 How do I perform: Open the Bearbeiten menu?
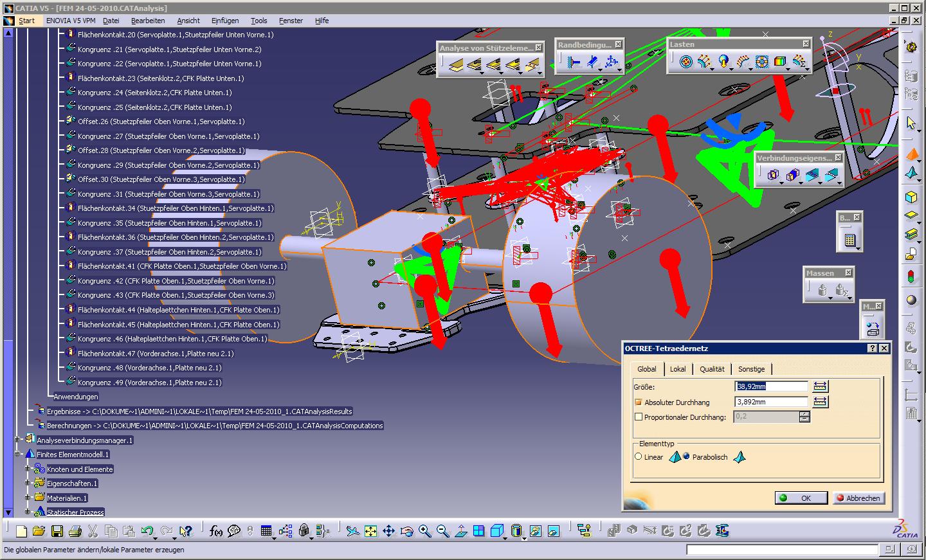(x=148, y=21)
